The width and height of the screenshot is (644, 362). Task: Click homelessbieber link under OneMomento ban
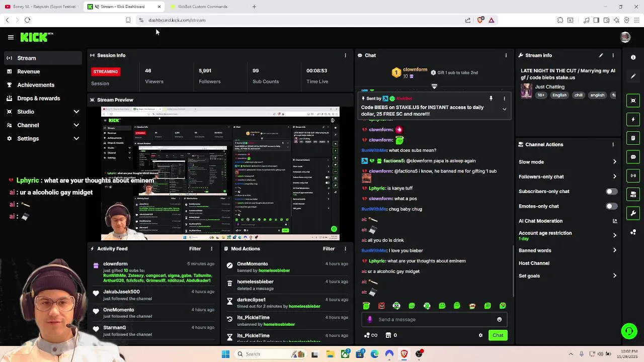(274, 270)
